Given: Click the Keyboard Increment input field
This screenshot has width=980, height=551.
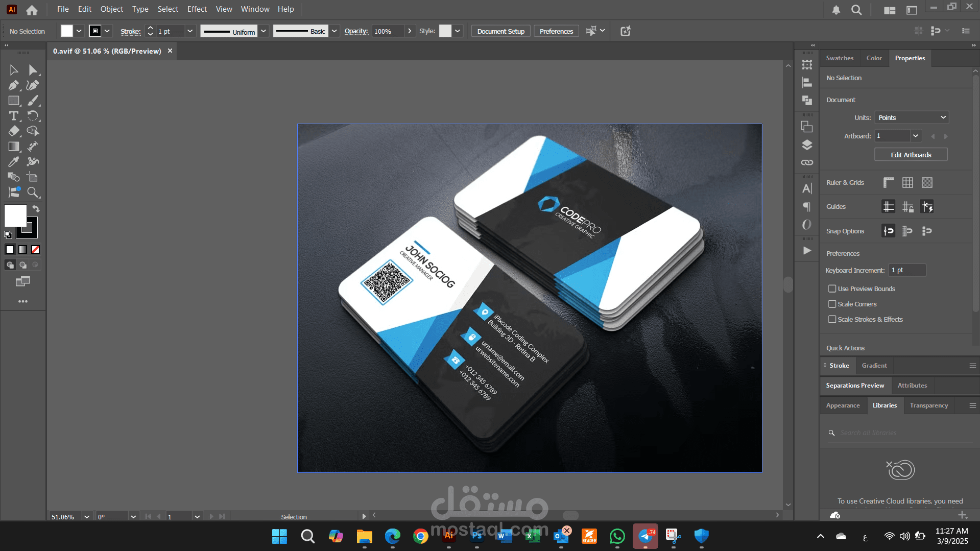Looking at the screenshot, I should [x=907, y=270].
